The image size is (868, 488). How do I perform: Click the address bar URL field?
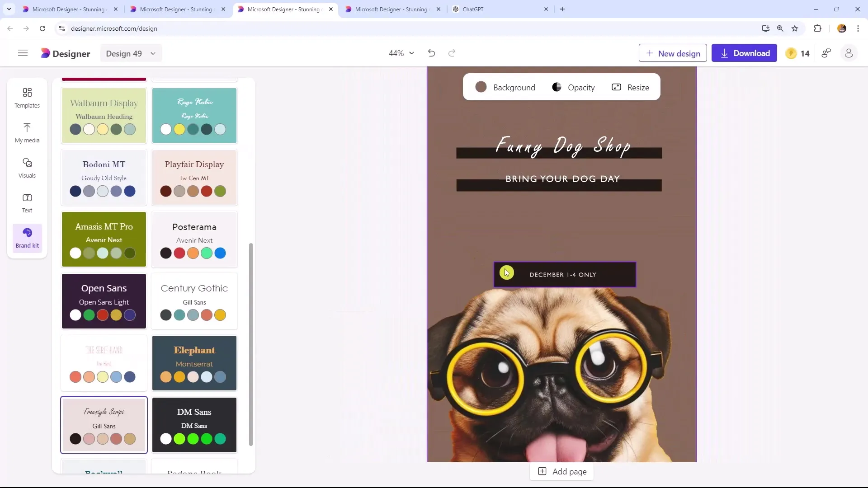[x=407, y=28]
